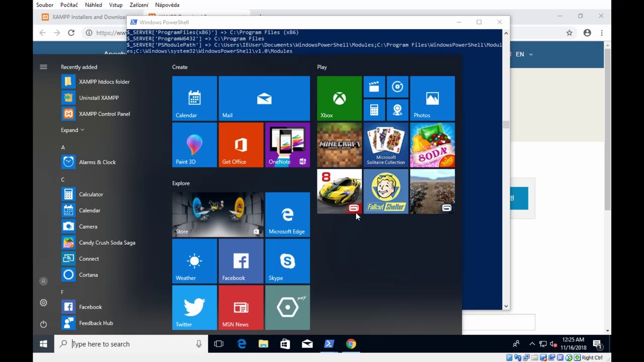The image size is (644, 362).
Task: Open the Fallout Shelter tile
Action: click(386, 191)
